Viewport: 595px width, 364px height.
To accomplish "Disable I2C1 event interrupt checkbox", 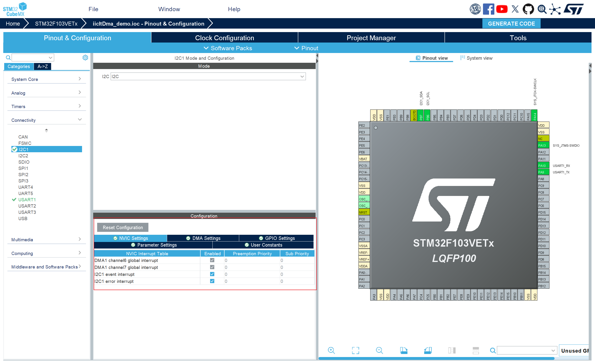I will (212, 274).
